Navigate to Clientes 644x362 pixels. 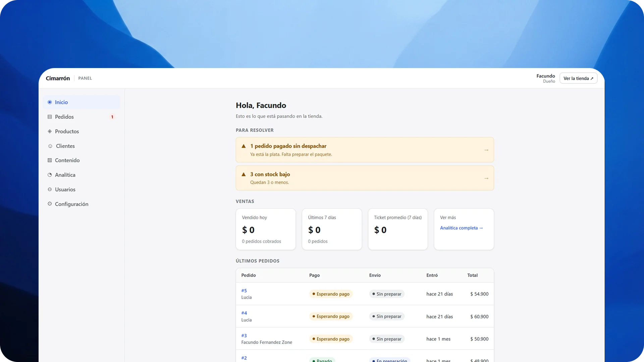click(x=81, y=146)
